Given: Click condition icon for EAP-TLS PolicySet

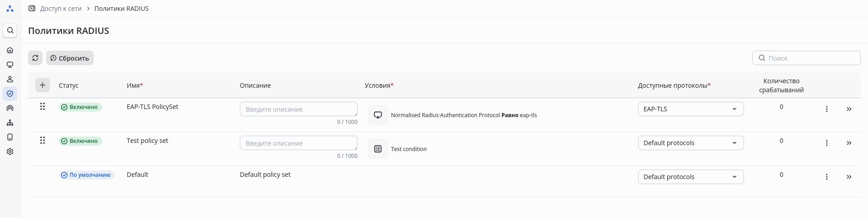Looking at the screenshot, I should coord(378,115).
